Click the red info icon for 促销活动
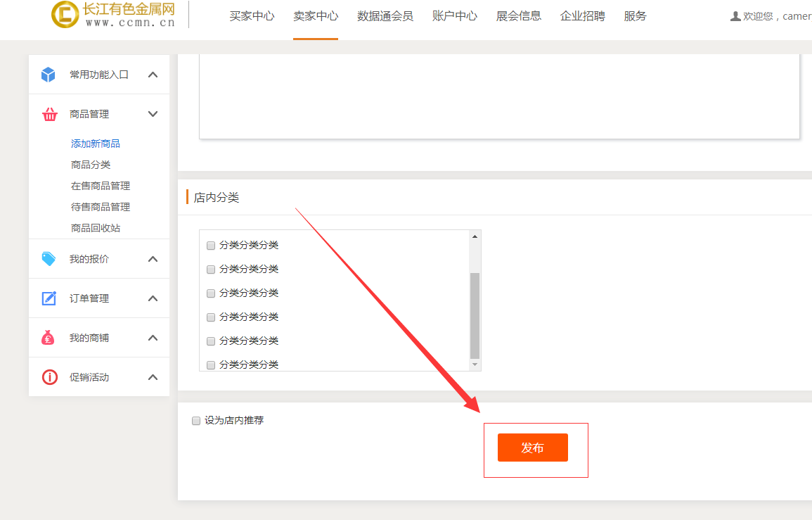The height and width of the screenshot is (520, 812). (x=49, y=377)
